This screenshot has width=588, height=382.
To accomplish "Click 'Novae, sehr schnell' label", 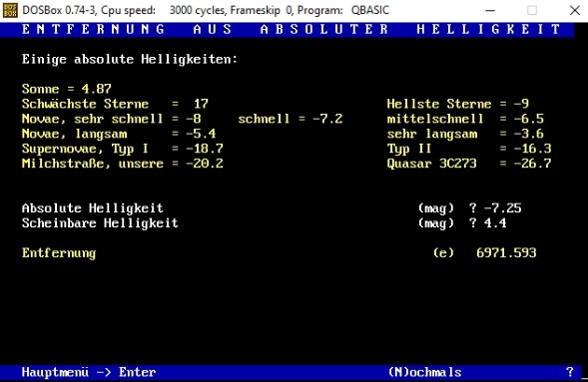I will pos(92,119).
